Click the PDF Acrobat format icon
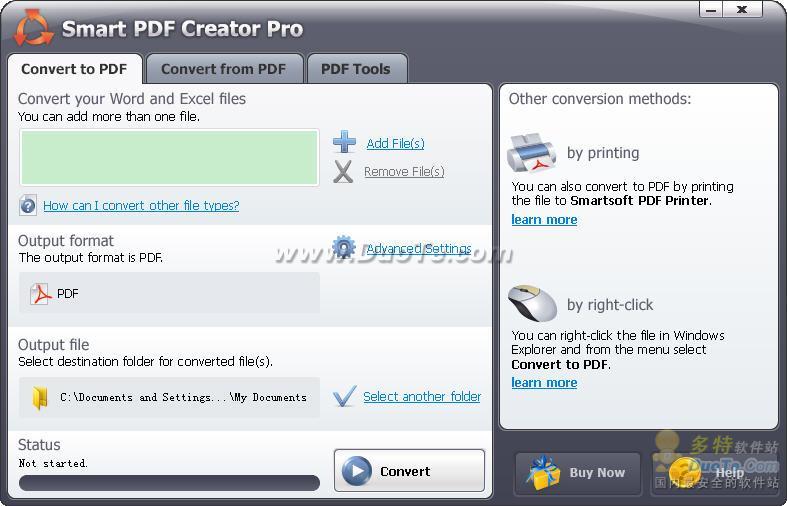The height and width of the screenshot is (506, 787). click(x=40, y=294)
